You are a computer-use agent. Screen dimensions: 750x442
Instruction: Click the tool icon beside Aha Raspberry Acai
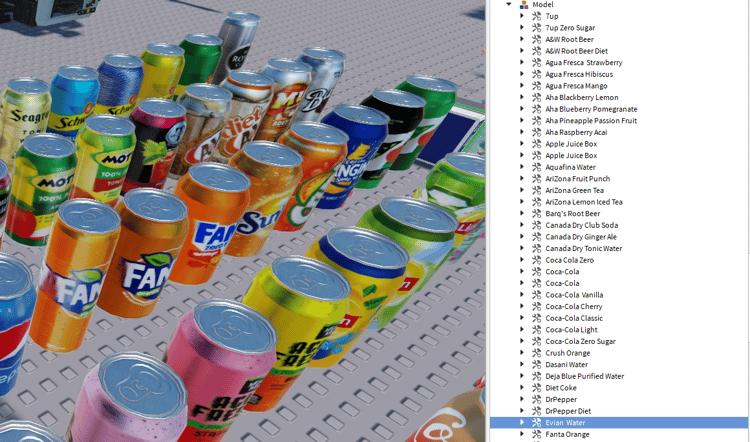point(537,132)
